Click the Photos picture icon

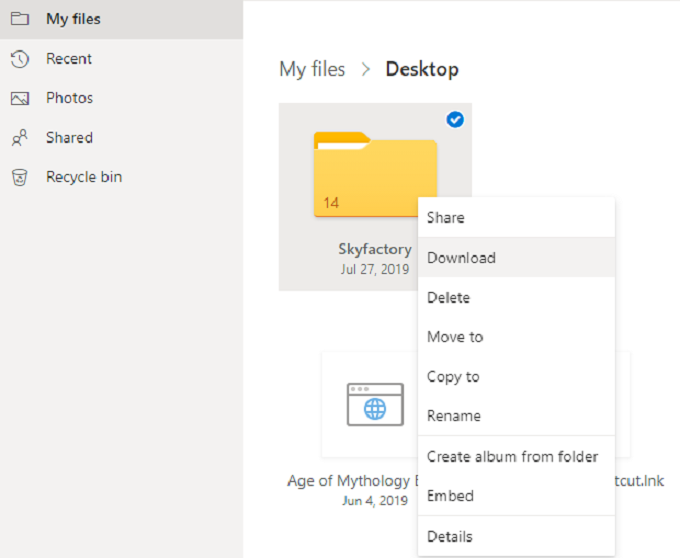click(x=20, y=98)
